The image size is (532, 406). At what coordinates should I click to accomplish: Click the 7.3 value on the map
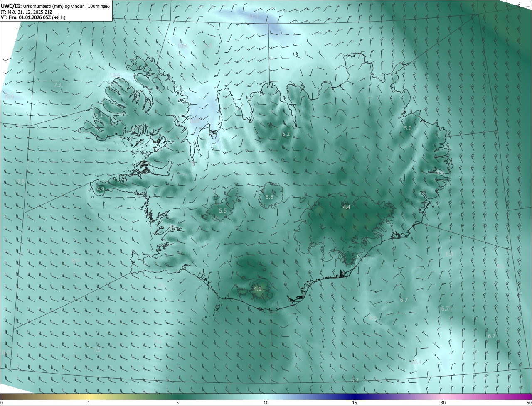click(58, 85)
